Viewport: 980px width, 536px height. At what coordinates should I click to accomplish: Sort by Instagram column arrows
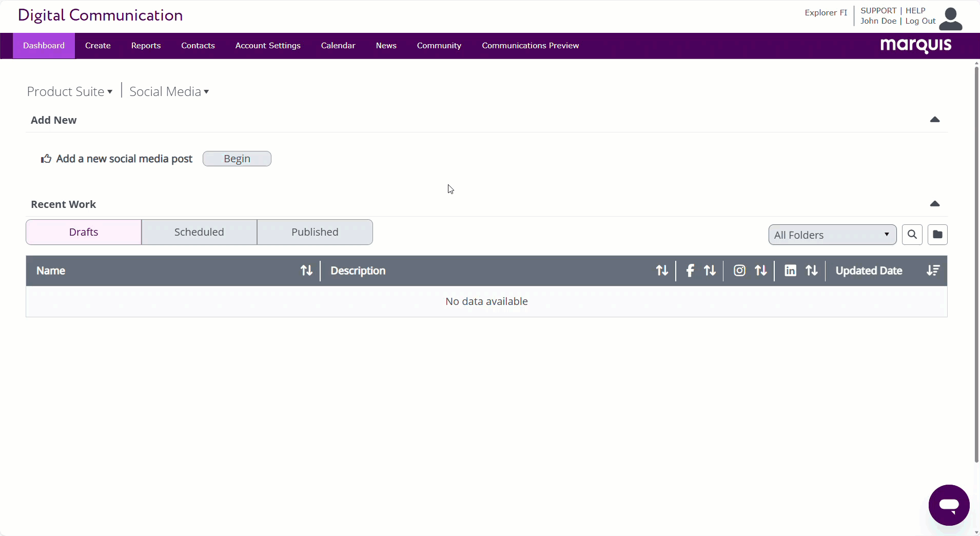760,271
